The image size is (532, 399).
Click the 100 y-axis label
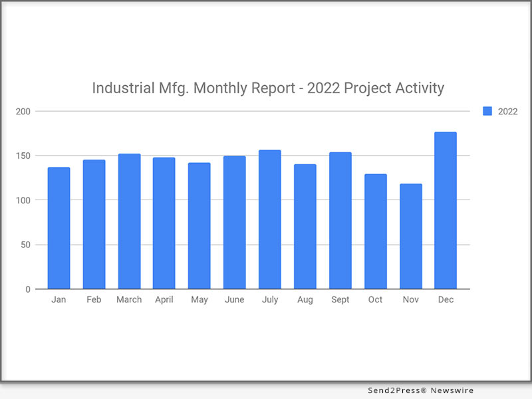(x=25, y=200)
